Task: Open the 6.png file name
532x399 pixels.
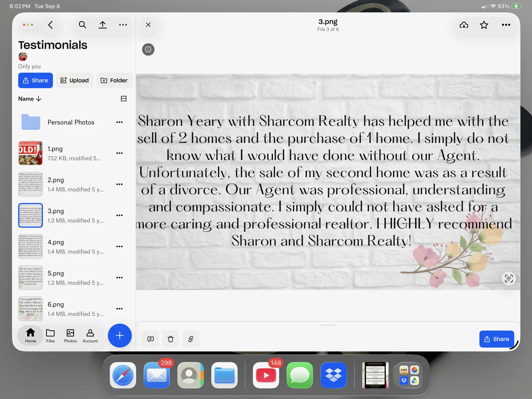Action: click(56, 304)
